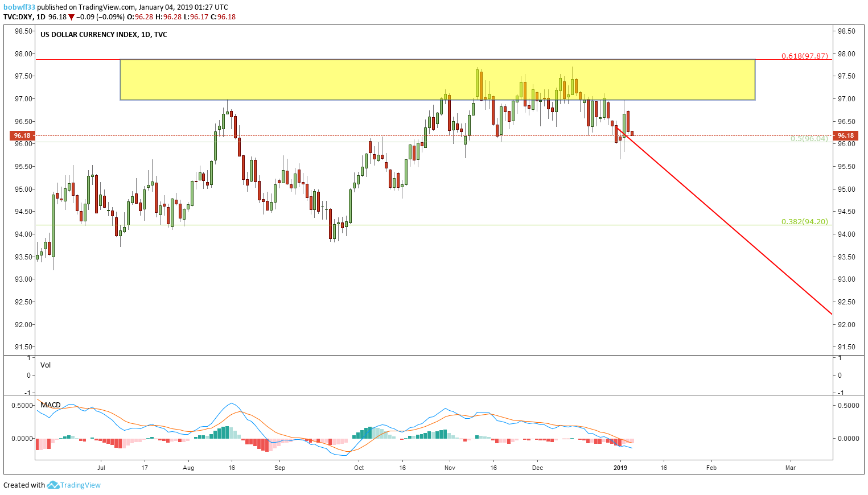Click the Sep date label

pyautogui.click(x=279, y=468)
